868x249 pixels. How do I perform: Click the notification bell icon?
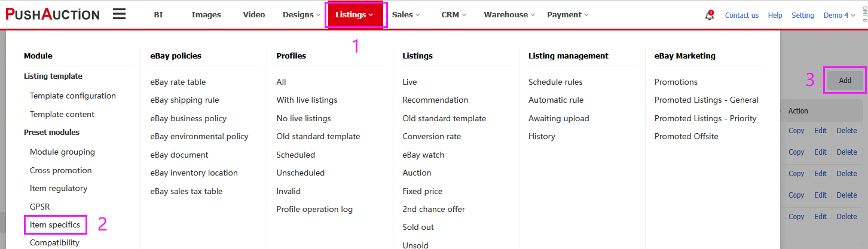coord(710,16)
